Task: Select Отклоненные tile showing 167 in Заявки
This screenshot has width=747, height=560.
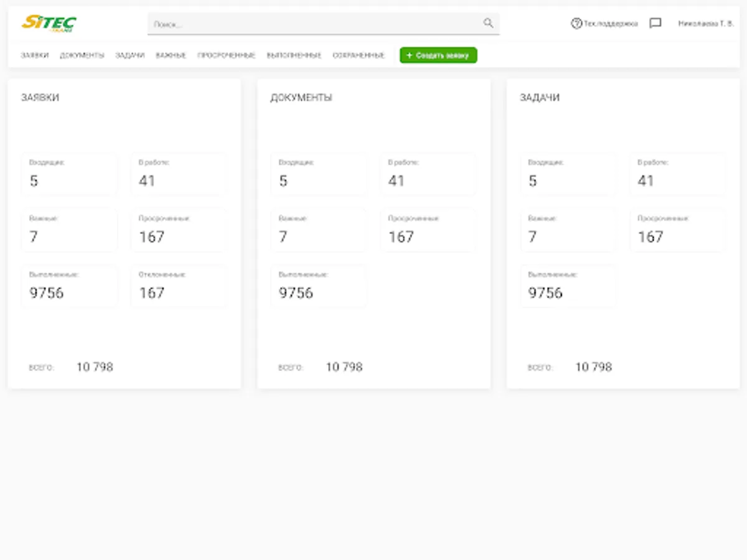Action: pos(179,286)
